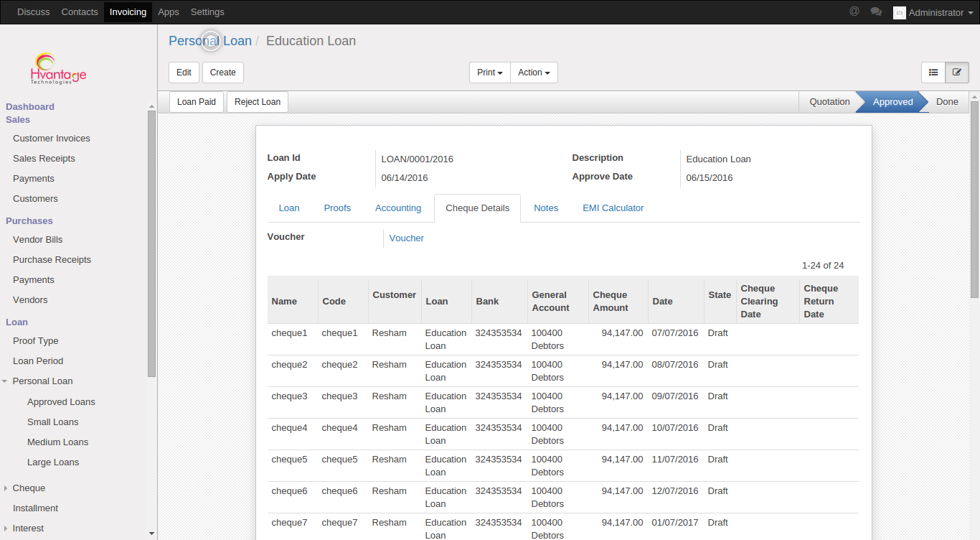Open the Settings menu
This screenshot has width=980, height=540.
(x=207, y=12)
